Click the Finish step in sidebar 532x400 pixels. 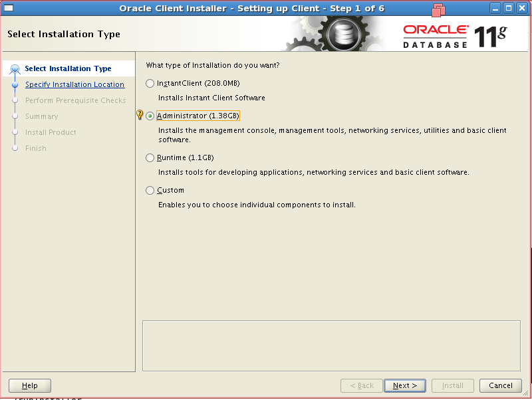(36, 148)
